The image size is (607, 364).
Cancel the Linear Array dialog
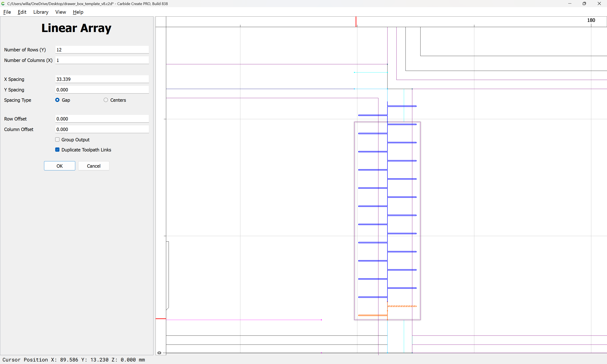click(x=94, y=166)
